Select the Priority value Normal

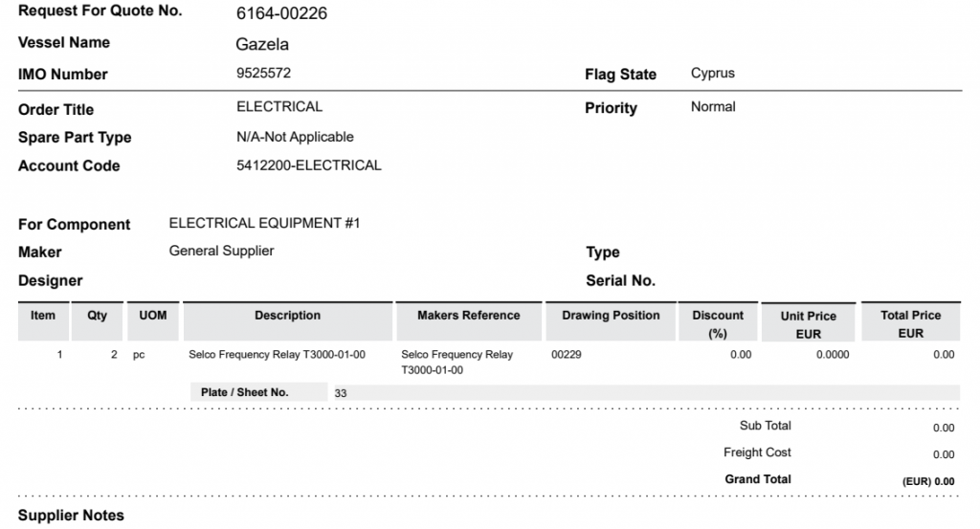tap(713, 107)
